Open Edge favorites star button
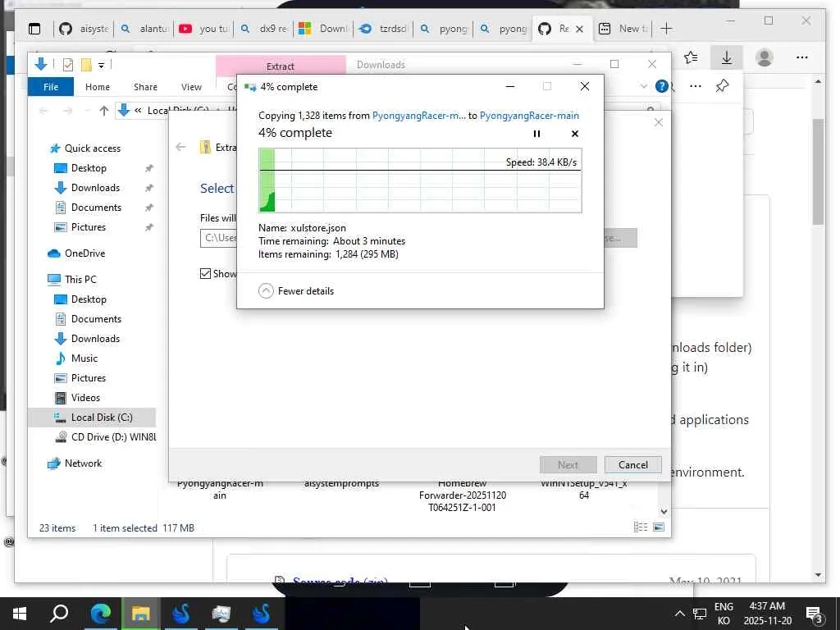The width and height of the screenshot is (840, 630). [x=691, y=57]
